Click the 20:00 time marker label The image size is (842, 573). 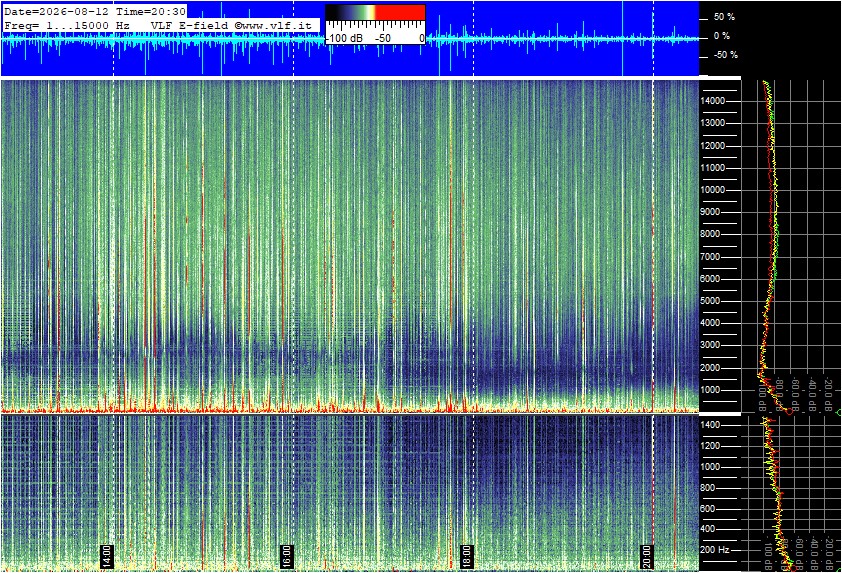click(x=647, y=556)
